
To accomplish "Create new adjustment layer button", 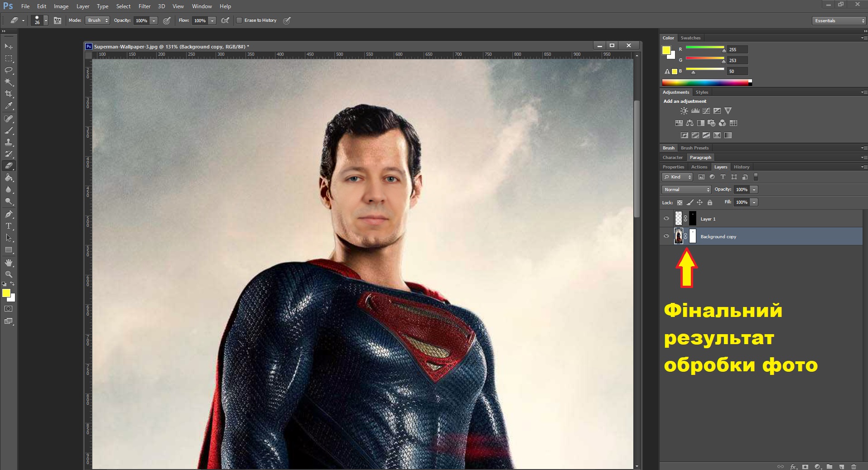I will 817,466.
